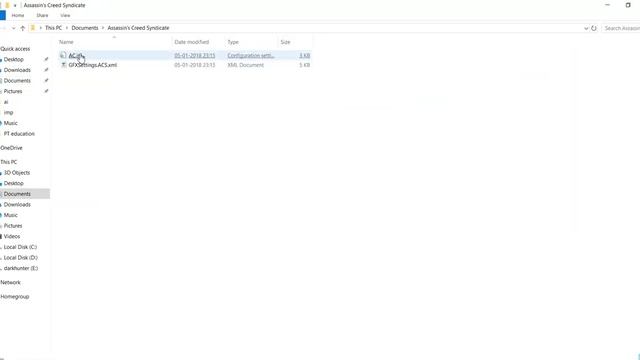The width and height of the screenshot is (640, 360).
Task: Open Pictures under This PC
Action: pos(13,226)
